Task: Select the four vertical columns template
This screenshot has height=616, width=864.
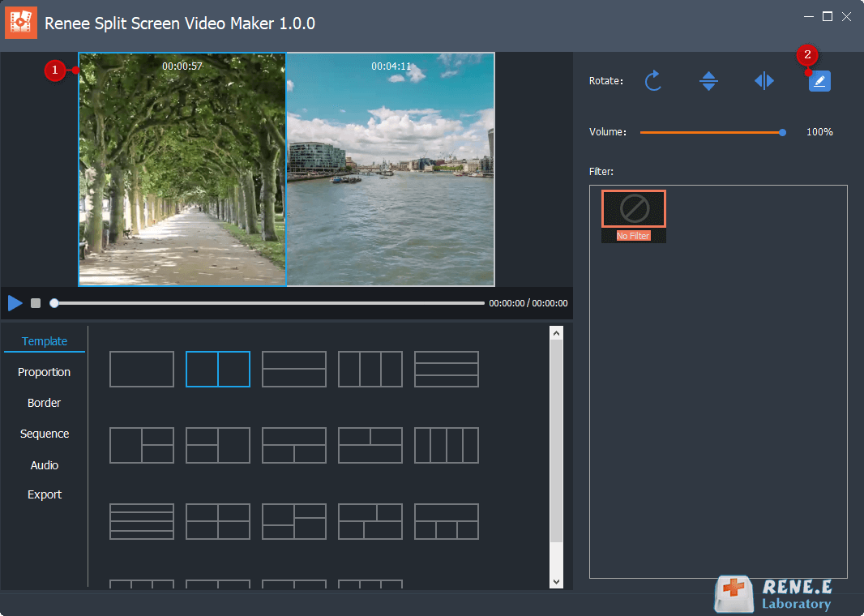Action: 447,445
